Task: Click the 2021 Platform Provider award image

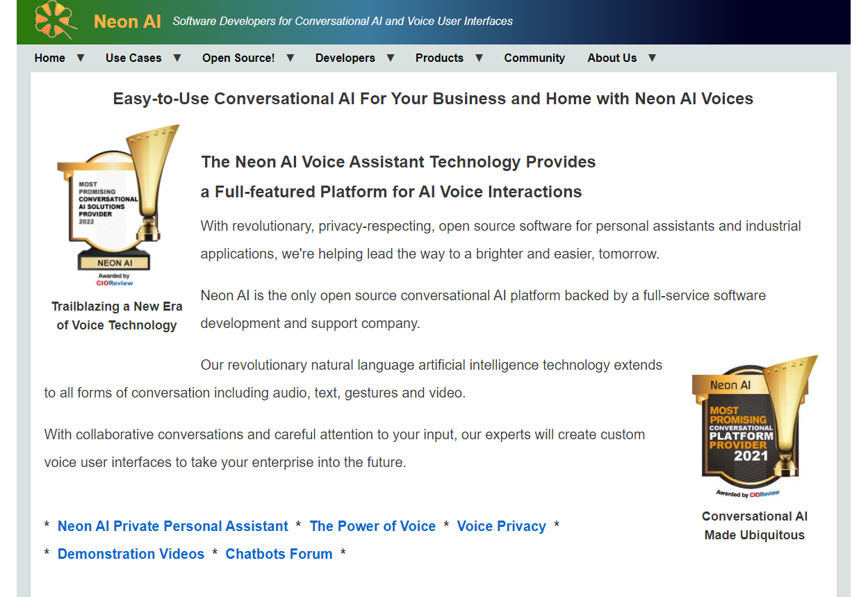Action: 755,427
